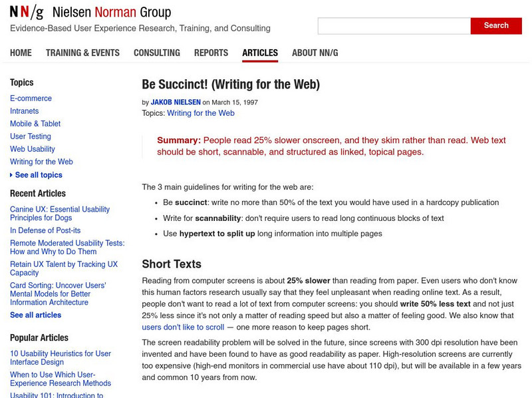Expand the See all topics arrow link
The height and width of the screenshot is (398, 532).
click(x=38, y=175)
